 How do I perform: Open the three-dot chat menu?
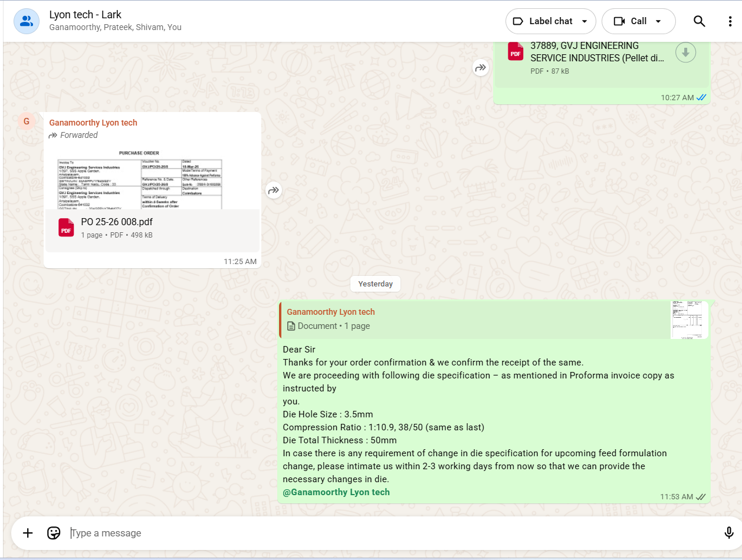pos(730,21)
